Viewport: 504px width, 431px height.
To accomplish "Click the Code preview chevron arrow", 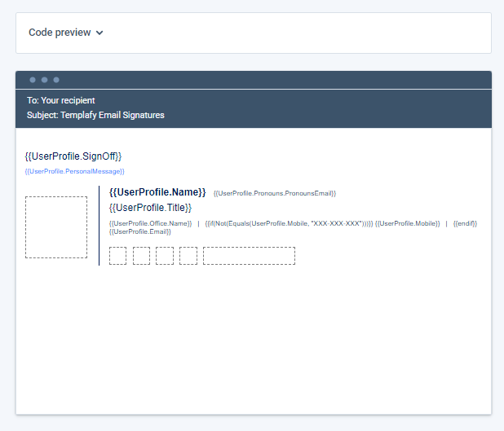I will click(x=99, y=33).
